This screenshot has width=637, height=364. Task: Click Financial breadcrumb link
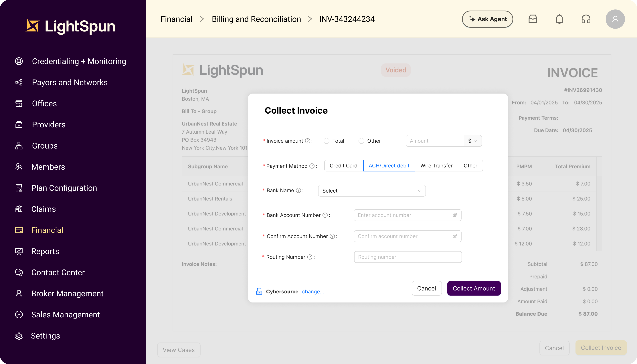[x=176, y=19]
